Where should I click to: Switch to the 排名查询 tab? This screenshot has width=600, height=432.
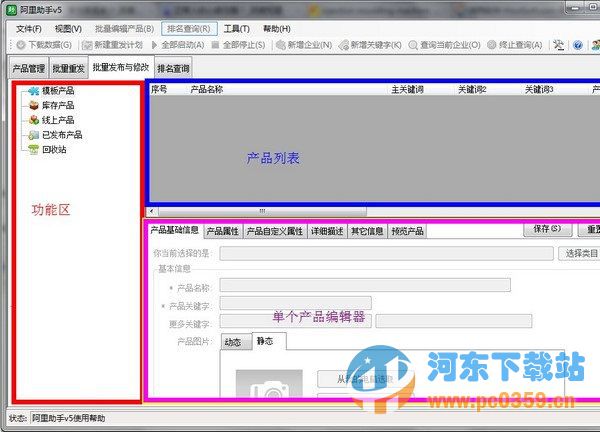[x=173, y=68]
